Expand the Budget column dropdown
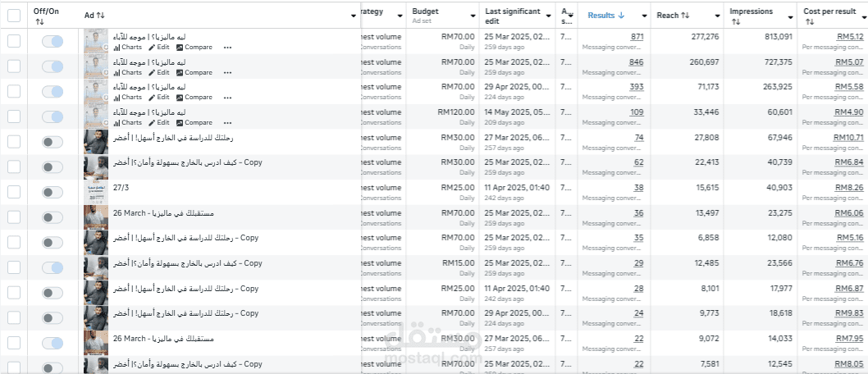Viewport: 868px width, 374px height. pos(473,16)
